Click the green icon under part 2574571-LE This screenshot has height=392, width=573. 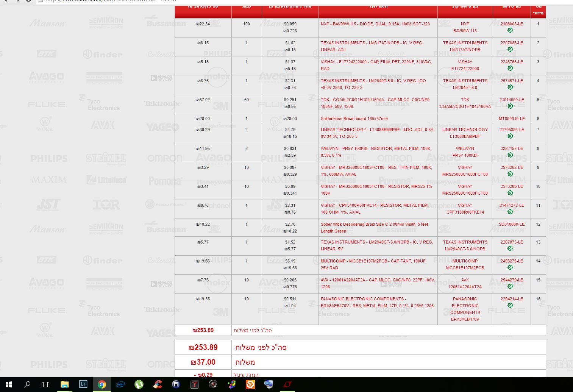[x=510, y=87]
